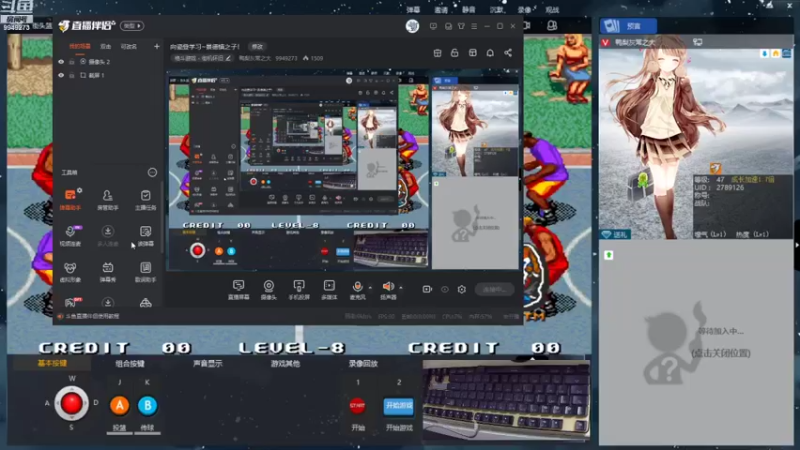Screen dimensions: 800x450
Task: Select the 声音显示 tab in game overlay
Action: click(x=208, y=363)
